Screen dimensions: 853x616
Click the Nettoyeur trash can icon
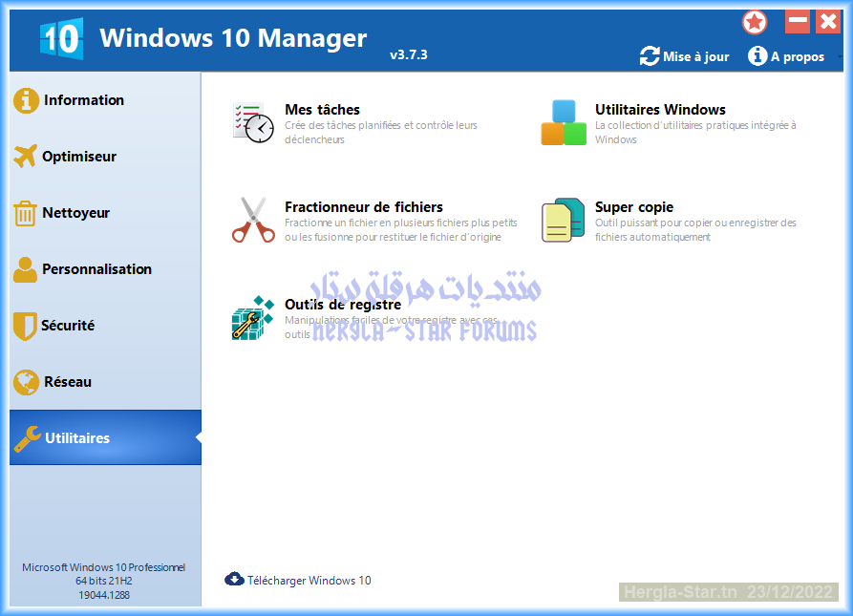tap(25, 213)
